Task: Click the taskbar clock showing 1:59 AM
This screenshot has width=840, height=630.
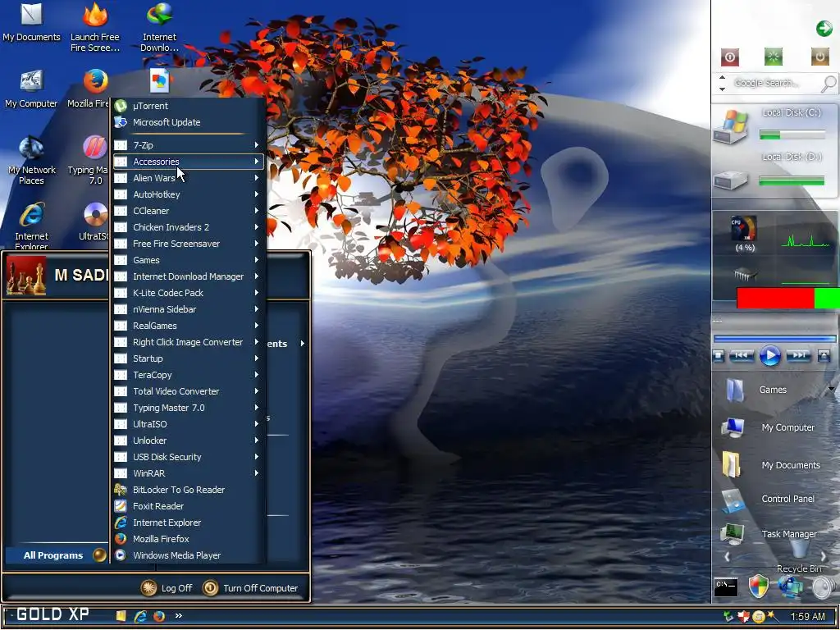Action: coord(808,617)
